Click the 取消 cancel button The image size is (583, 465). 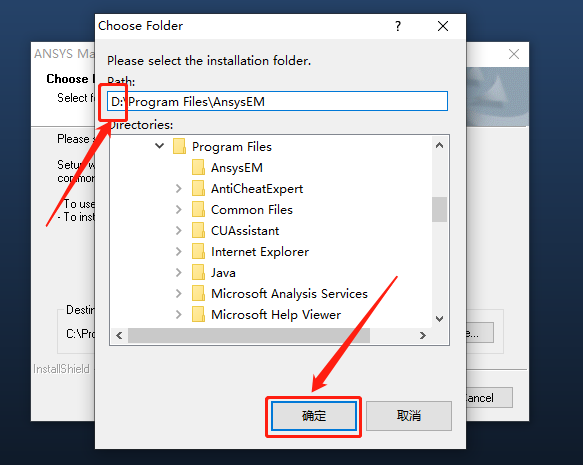coord(409,416)
